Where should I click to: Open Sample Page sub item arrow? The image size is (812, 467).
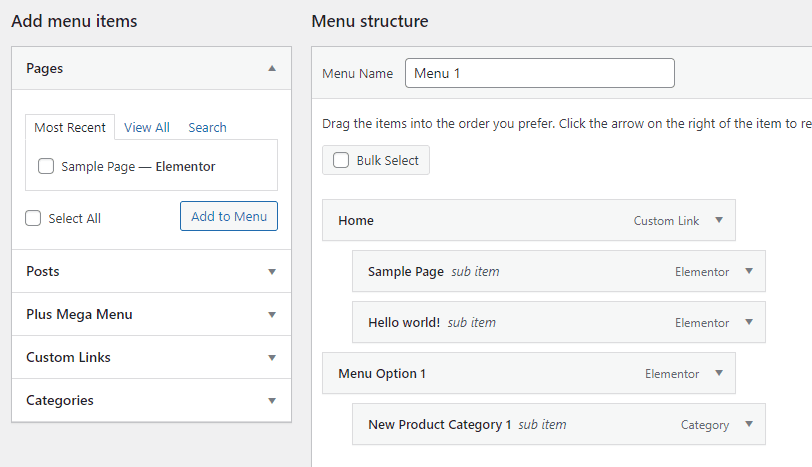click(749, 271)
